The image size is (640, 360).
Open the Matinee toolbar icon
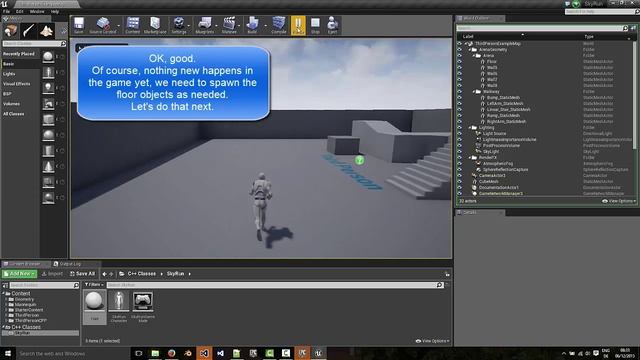click(229, 25)
